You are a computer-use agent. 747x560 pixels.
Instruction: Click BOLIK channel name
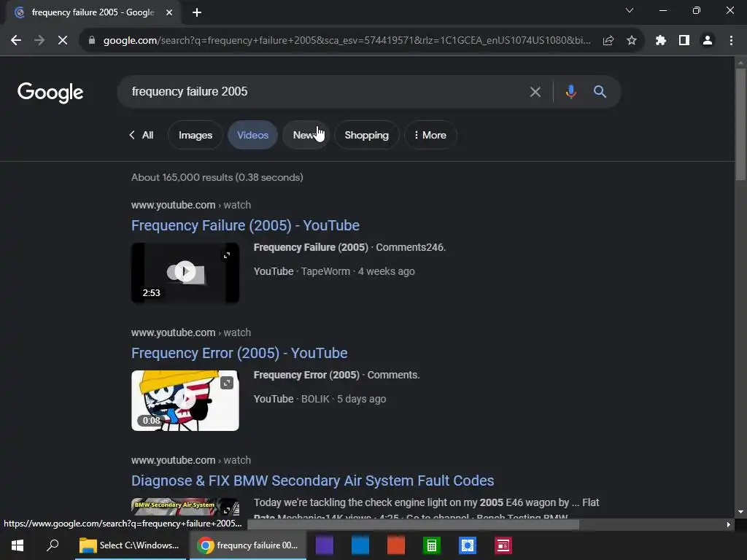[x=315, y=399]
